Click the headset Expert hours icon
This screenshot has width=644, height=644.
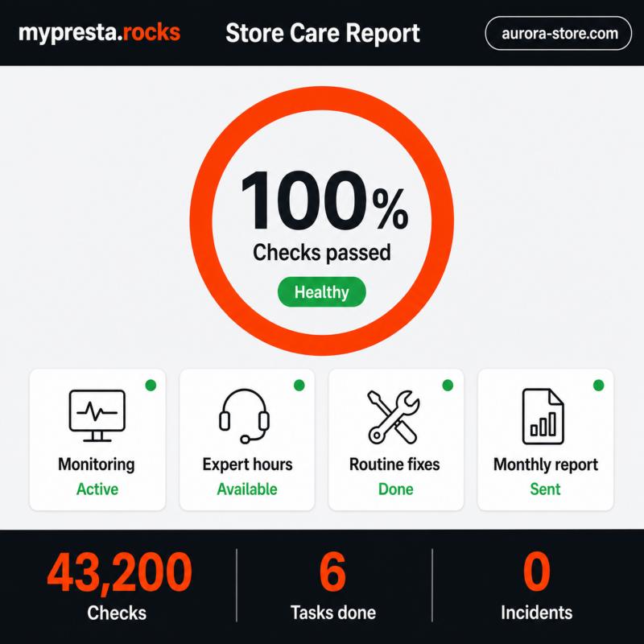point(245,416)
